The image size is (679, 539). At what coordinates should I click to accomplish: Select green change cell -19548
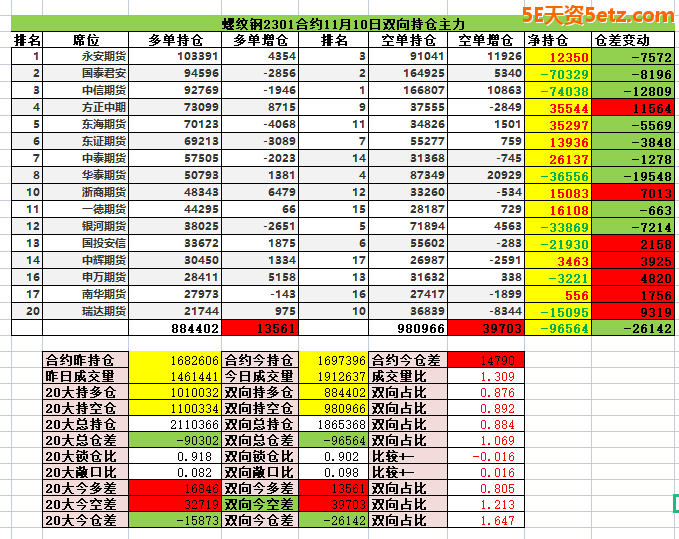pyautogui.click(x=633, y=175)
